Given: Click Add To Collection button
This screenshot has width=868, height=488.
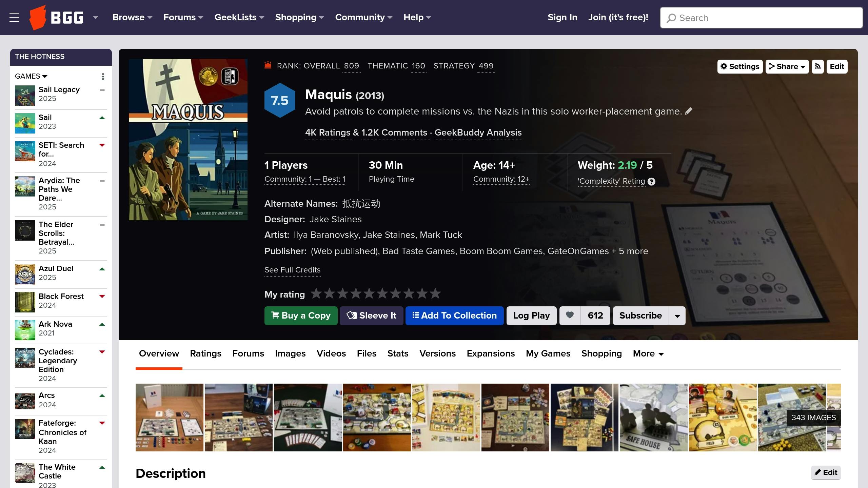Looking at the screenshot, I should (x=454, y=316).
